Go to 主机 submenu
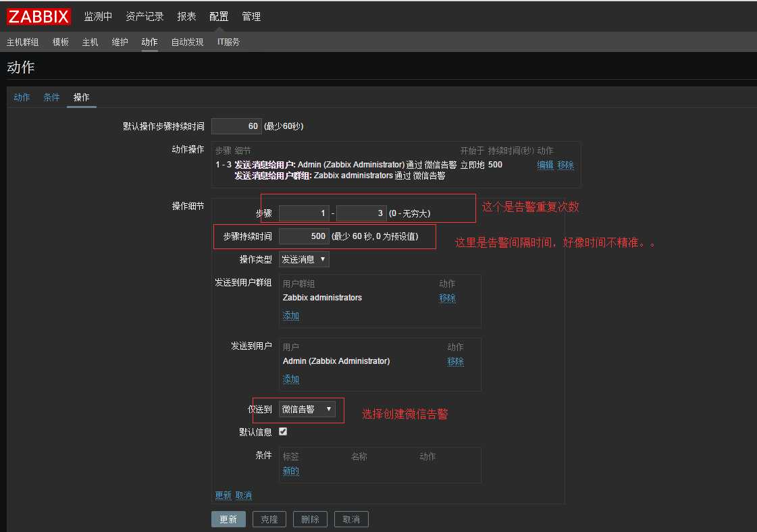This screenshot has width=757, height=532. [x=90, y=42]
